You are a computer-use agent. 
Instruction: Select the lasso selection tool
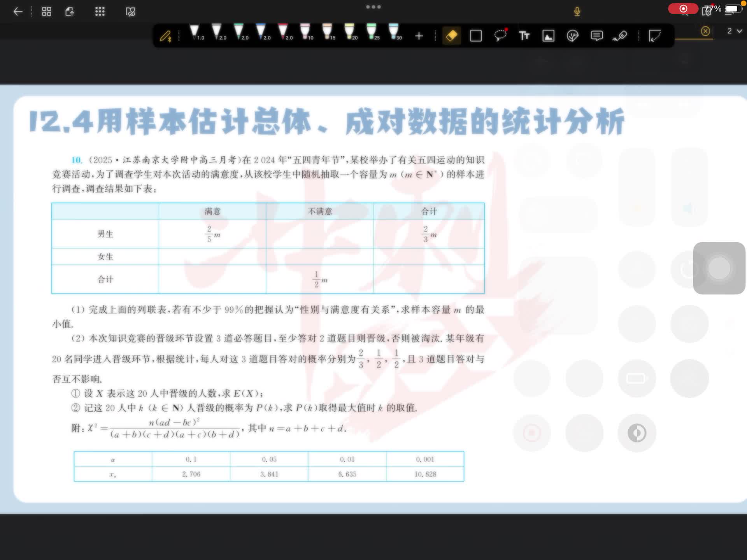click(x=500, y=36)
